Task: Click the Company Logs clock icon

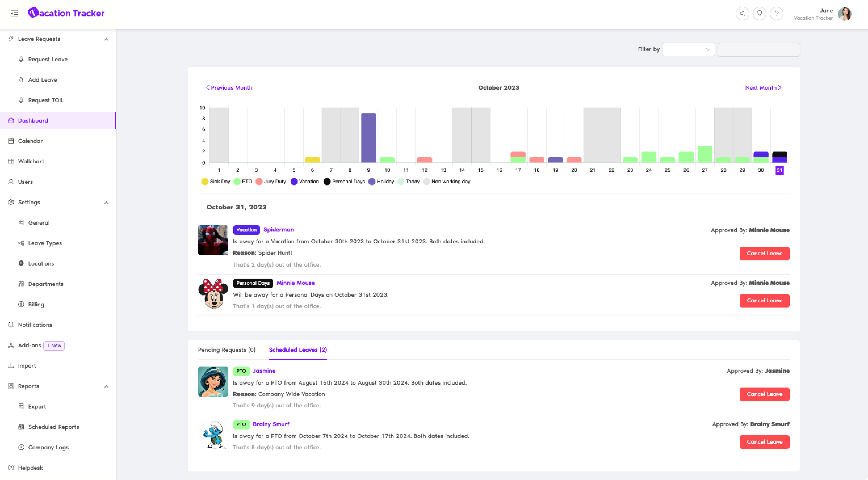Action: pyautogui.click(x=21, y=447)
